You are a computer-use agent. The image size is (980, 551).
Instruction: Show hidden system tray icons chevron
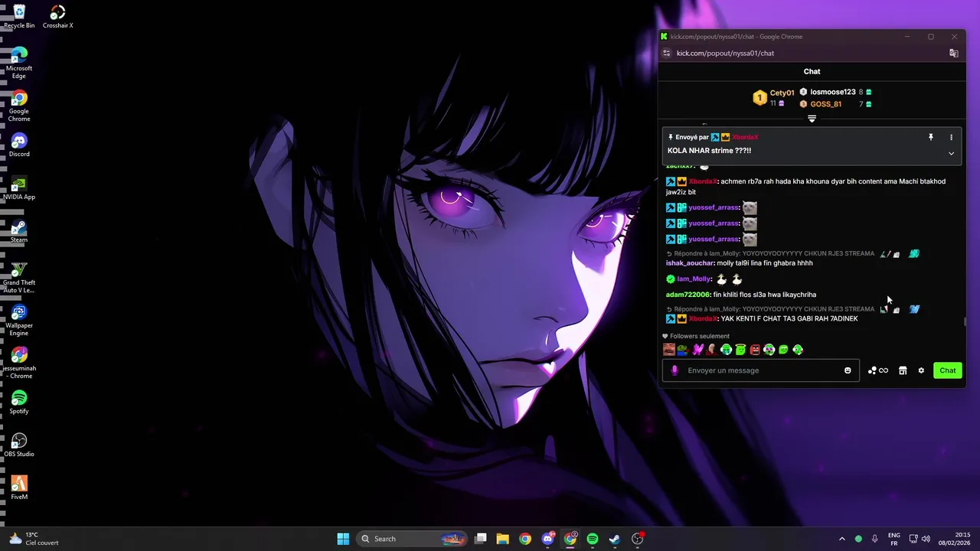click(x=842, y=539)
